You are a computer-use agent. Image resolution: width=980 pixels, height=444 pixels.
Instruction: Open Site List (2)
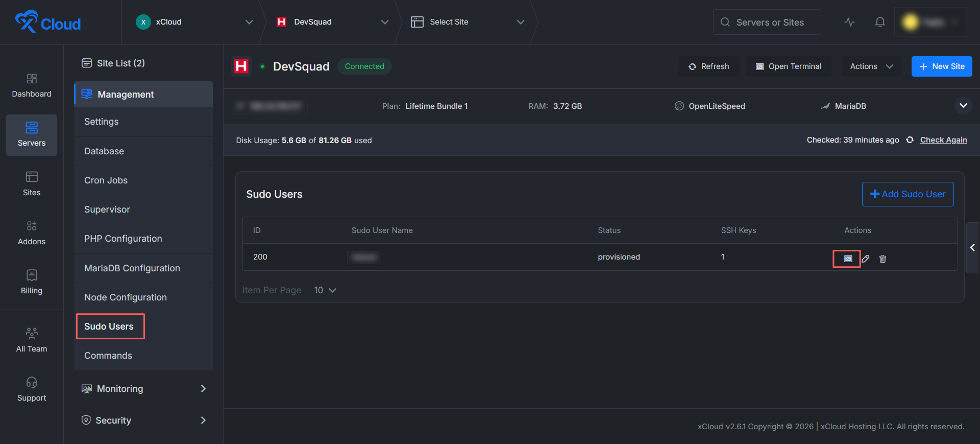pos(113,63)
